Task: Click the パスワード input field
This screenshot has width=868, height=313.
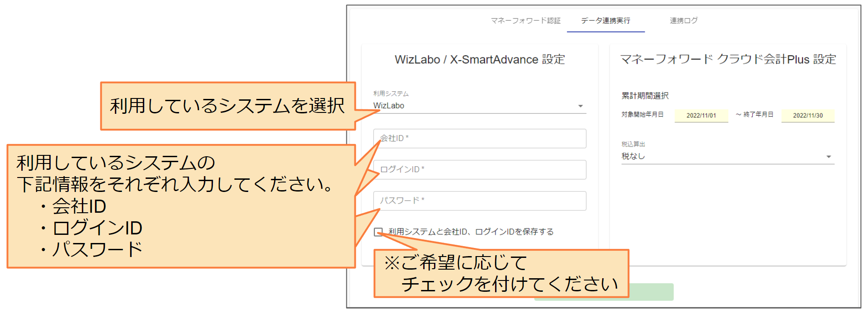Action: (x=480, y=201)
